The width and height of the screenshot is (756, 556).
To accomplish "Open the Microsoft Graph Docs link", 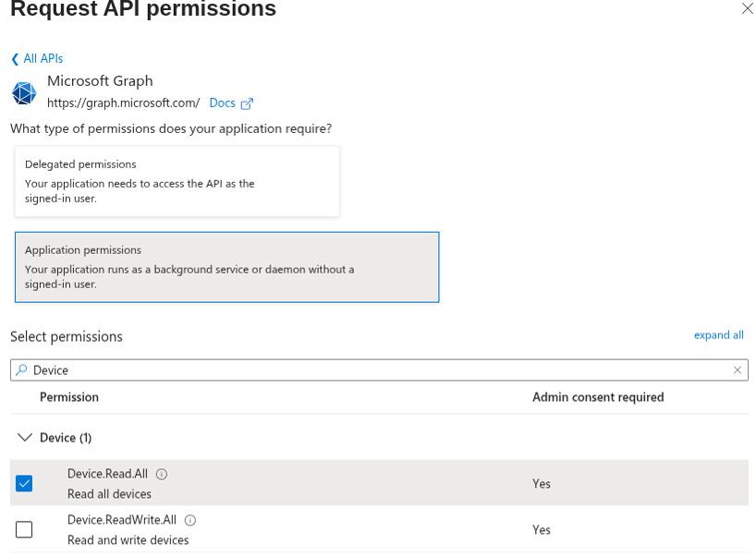I will click(222, 103).
